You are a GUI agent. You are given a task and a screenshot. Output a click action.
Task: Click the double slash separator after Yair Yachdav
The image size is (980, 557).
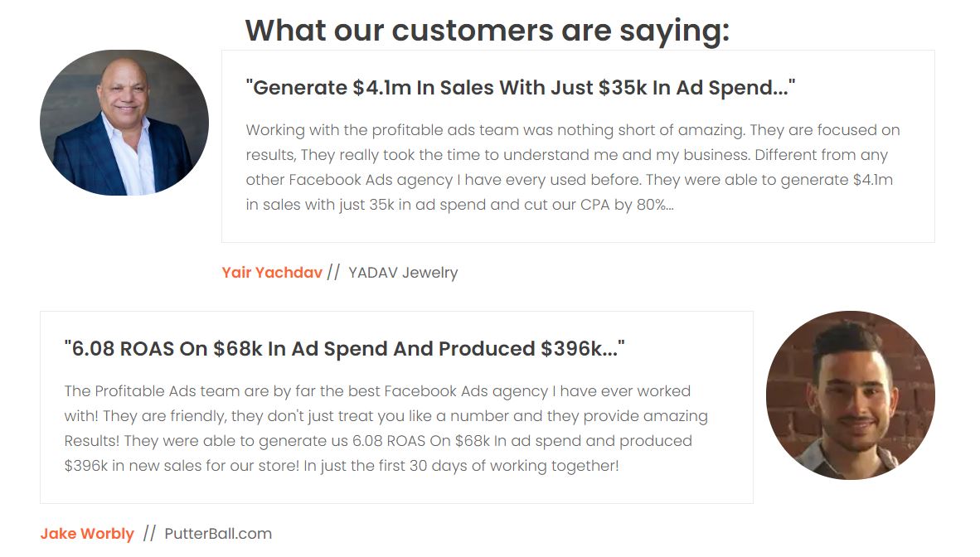click(333, 273)
